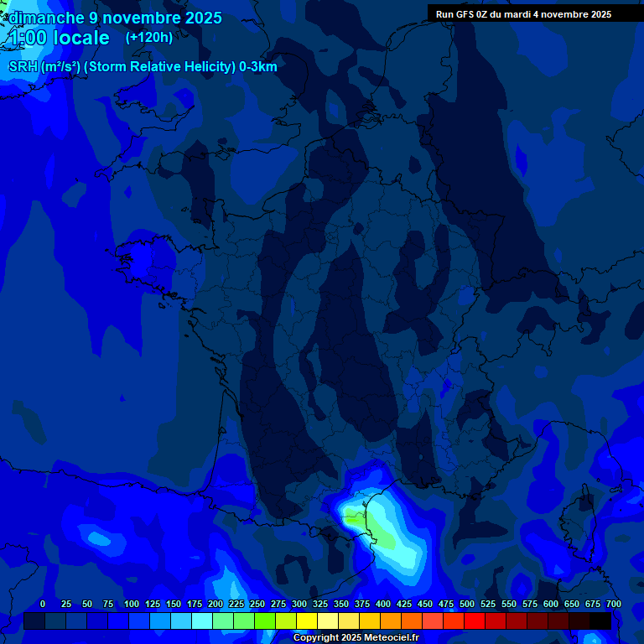Click the Run GFS 0Z header banner

point(523,14)
